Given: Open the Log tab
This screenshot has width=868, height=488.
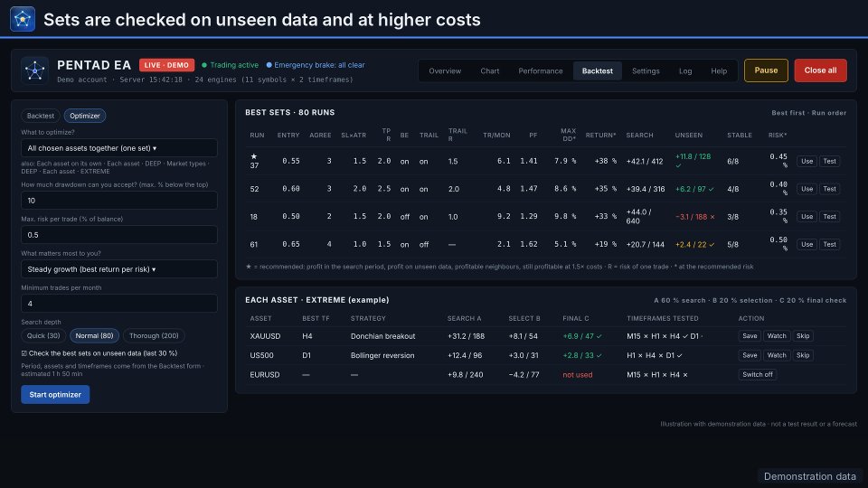Looking at the screenshot, I should pos(685,70).
